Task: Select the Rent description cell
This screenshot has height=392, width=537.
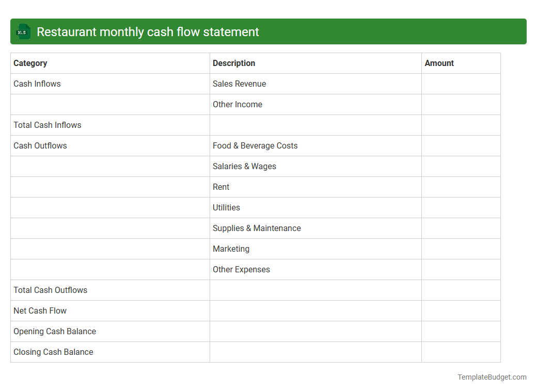Action: click(x=220, y=187)
